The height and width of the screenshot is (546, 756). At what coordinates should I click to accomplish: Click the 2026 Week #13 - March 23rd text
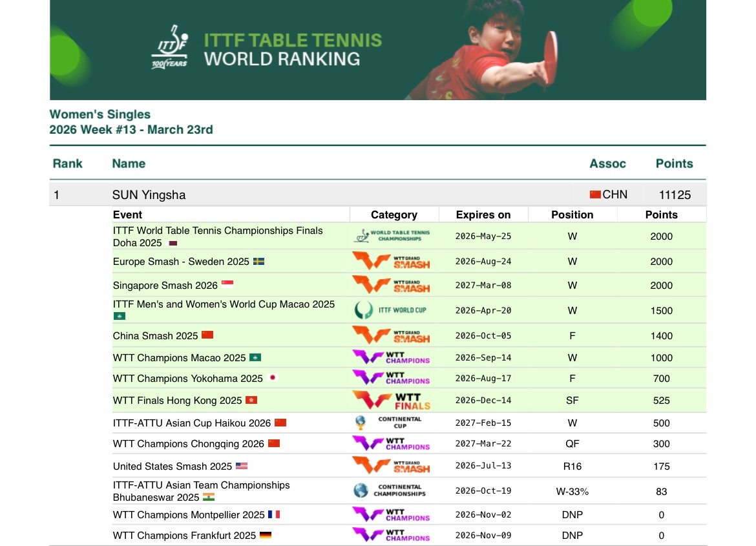131,130
